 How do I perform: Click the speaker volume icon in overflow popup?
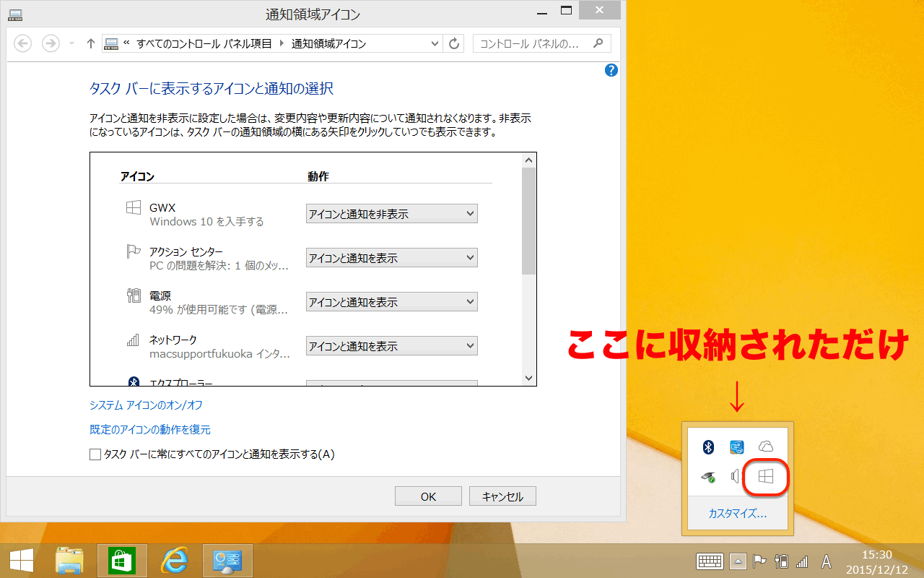pyautogui.click(x=736, y=476)
